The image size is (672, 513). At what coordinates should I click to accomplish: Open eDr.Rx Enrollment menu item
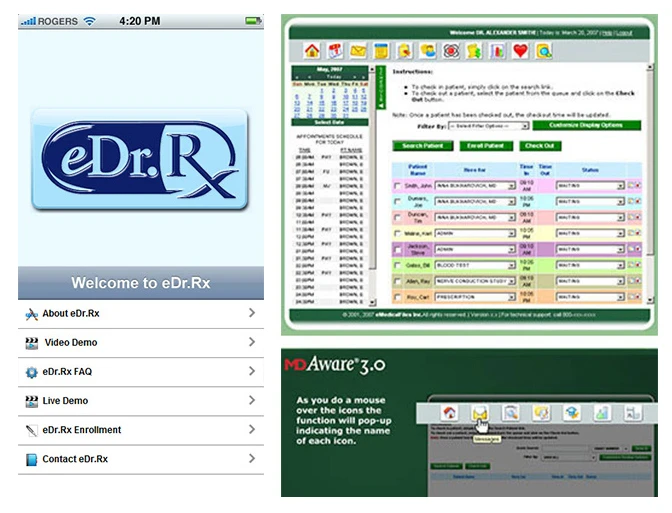pyautogui.click(x=141, y=430)
